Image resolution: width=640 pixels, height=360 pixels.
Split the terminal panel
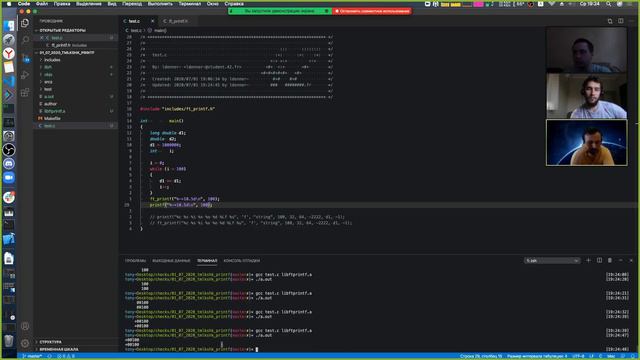point(599,260)
